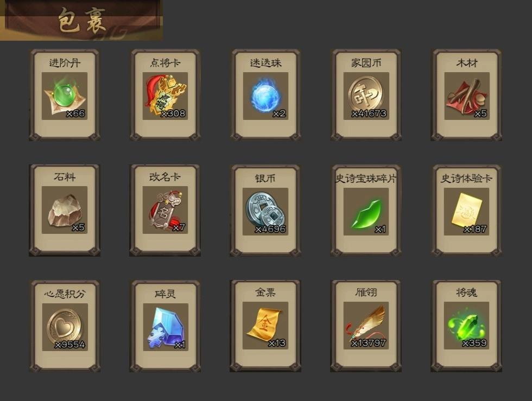Viewport: 532px width, 401px height.
Task: Select the 石料 stone item
Action: coord(65,210)
